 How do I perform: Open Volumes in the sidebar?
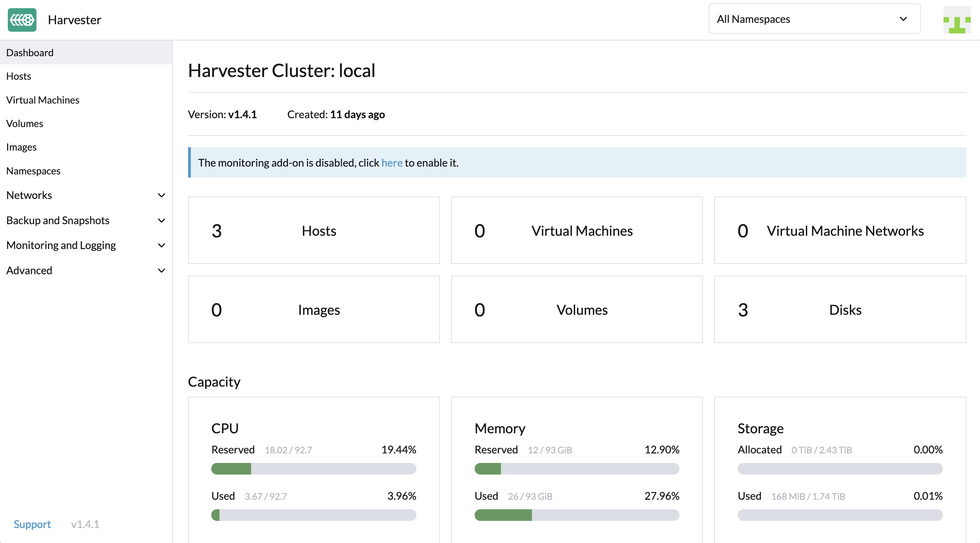(86, 124)
